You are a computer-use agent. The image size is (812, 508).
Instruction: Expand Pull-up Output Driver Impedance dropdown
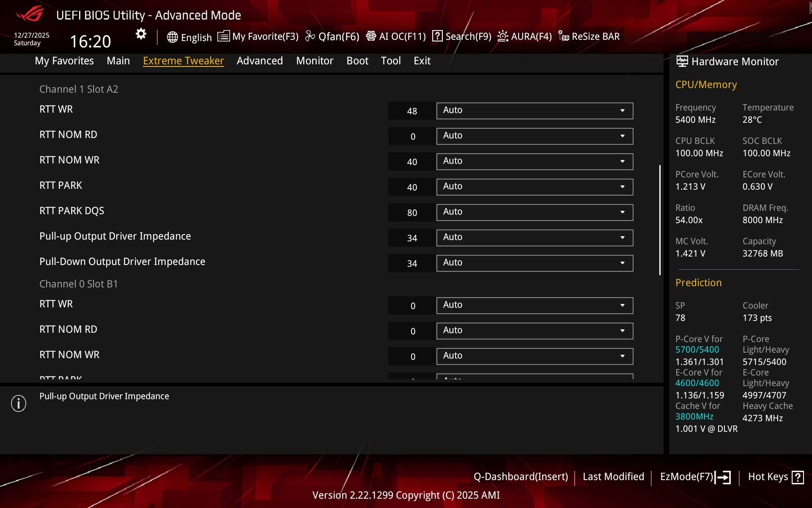535,237
